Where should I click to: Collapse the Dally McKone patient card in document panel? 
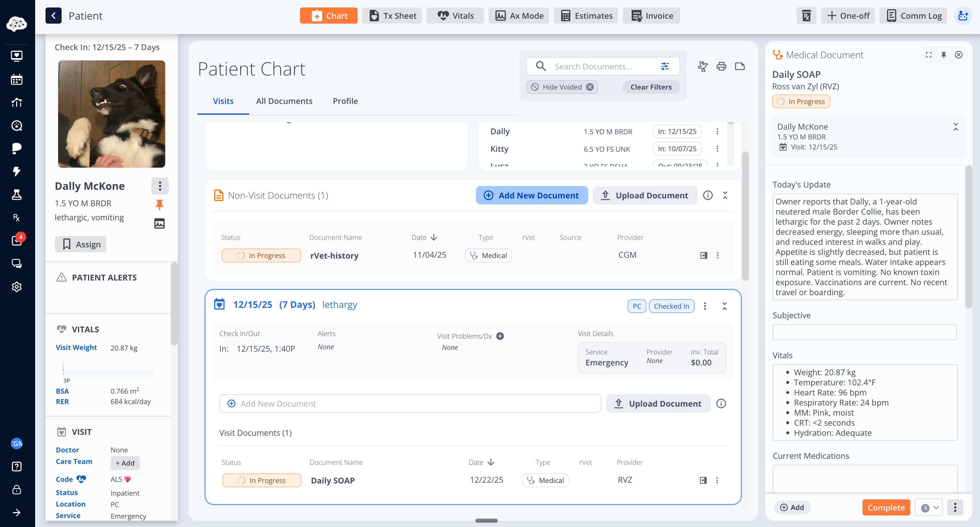(x=955, y=127)
